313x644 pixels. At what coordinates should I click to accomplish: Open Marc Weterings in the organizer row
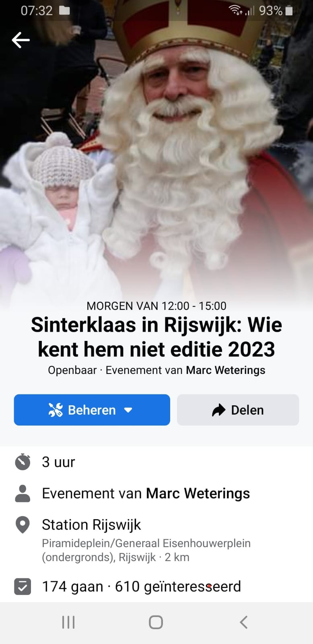coord(198,493)
